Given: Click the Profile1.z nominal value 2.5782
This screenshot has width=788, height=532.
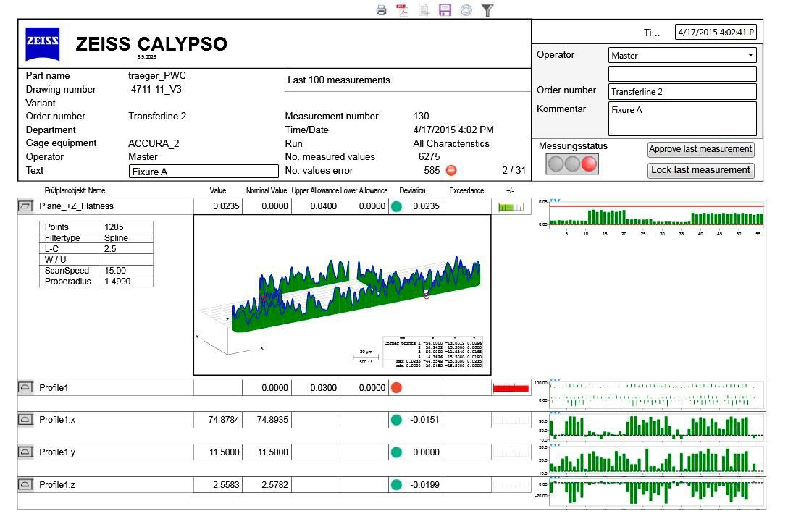Looking at the screenshot, I should 275,485.
